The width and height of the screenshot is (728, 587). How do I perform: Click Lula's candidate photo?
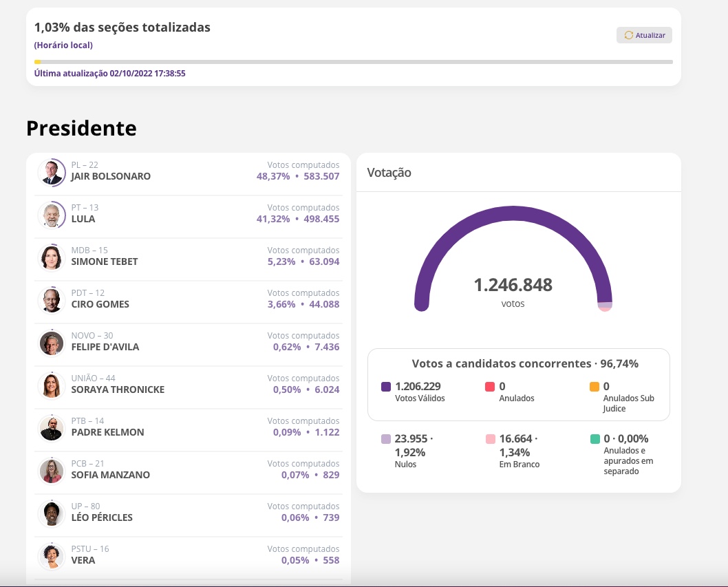click(51, 215)
